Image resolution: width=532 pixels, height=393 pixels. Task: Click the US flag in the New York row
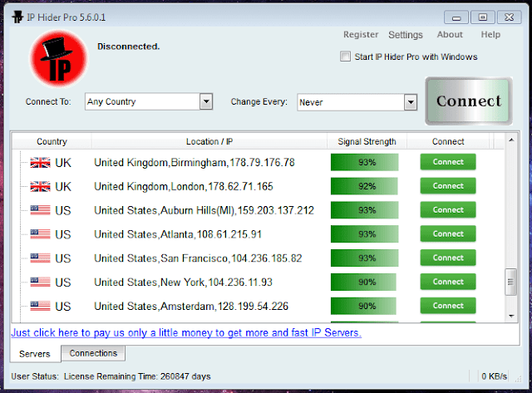pos(40,282)
